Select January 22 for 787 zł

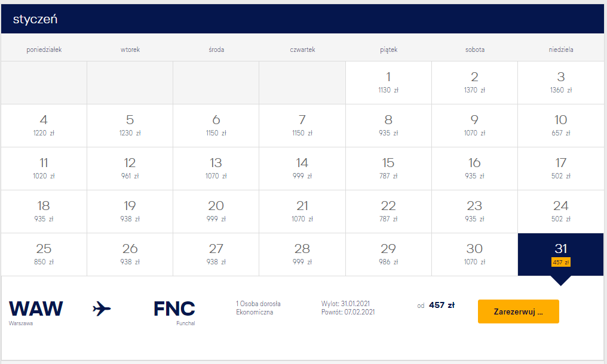388,212
